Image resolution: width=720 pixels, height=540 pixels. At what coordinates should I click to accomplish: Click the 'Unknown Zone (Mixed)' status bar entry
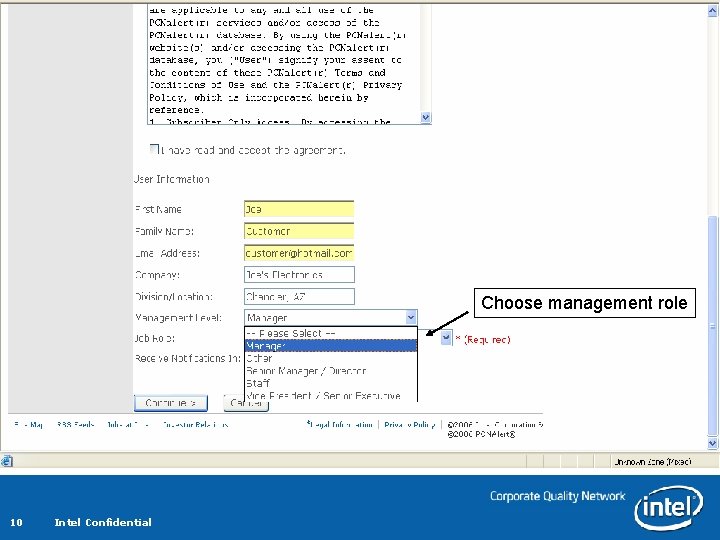coord(653,461)
